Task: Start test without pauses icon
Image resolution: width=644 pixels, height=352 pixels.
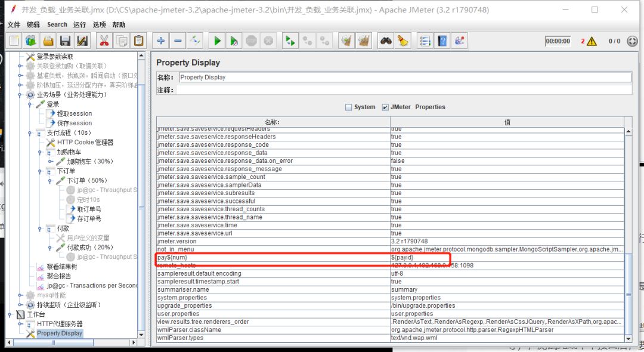Action: coord(234,41)
